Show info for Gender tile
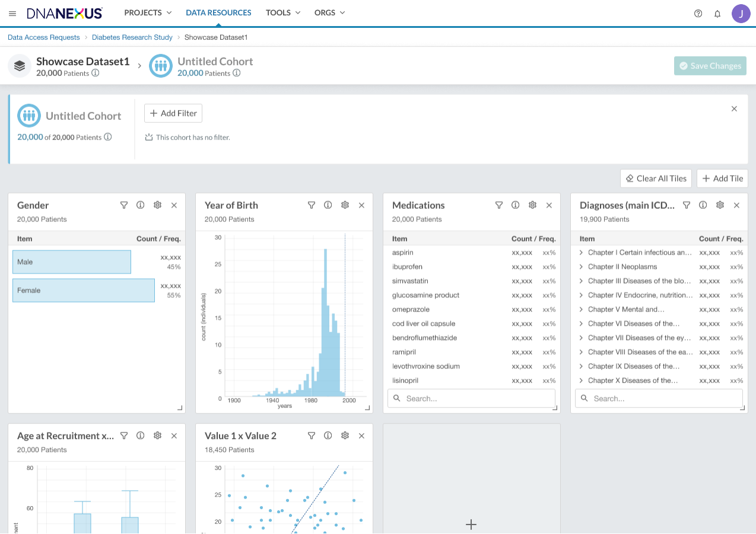Viewport: 756px width, 534px height. [141, 205]
